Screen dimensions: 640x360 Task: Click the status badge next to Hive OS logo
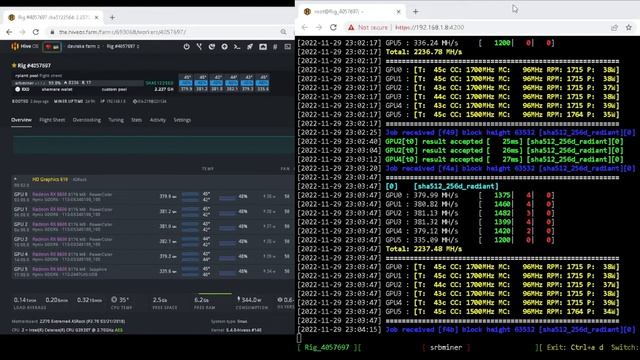(52, 47)
